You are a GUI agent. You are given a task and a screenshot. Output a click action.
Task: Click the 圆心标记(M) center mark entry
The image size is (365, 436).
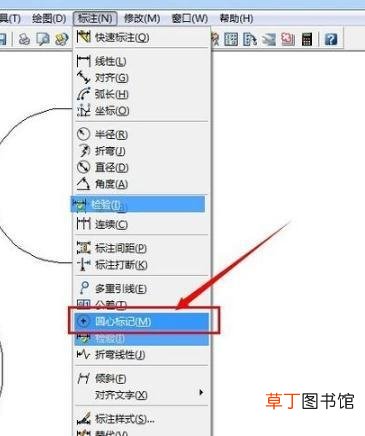tap(142, 321)
